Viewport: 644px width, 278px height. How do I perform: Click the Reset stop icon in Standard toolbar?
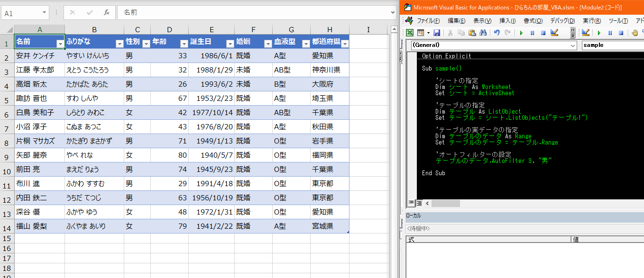(543, 33)
